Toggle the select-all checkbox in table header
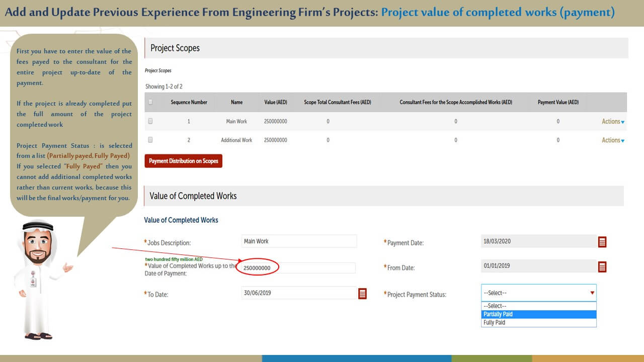 [150, 102]
